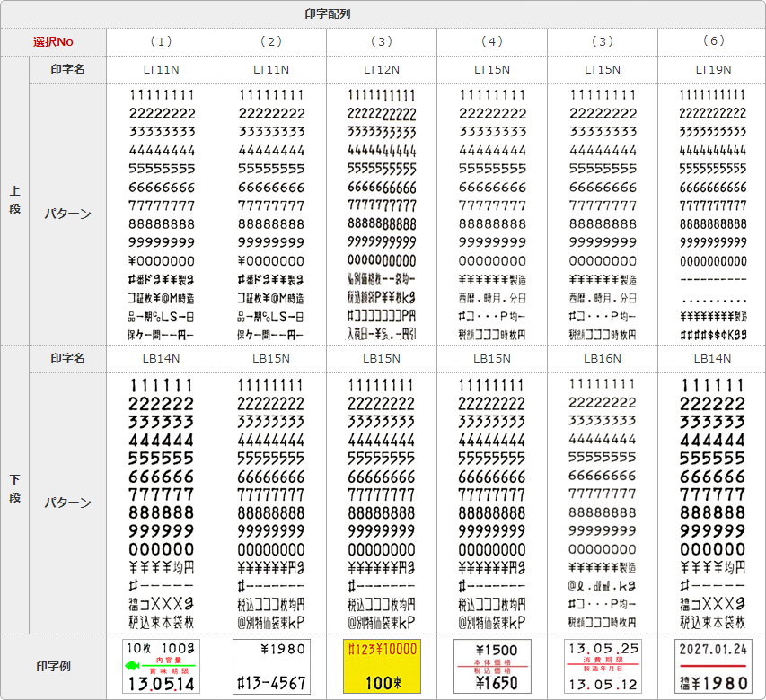The image size is (766, 700).
Task: Click the LT12N print name cell
Action: 382,70
